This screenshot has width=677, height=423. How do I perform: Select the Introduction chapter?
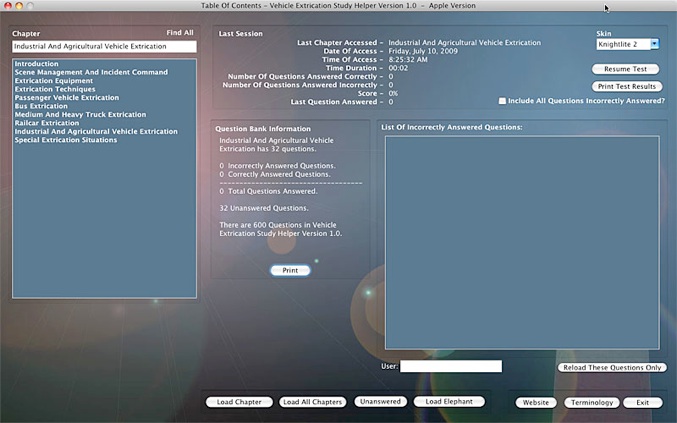coord(36,64)
